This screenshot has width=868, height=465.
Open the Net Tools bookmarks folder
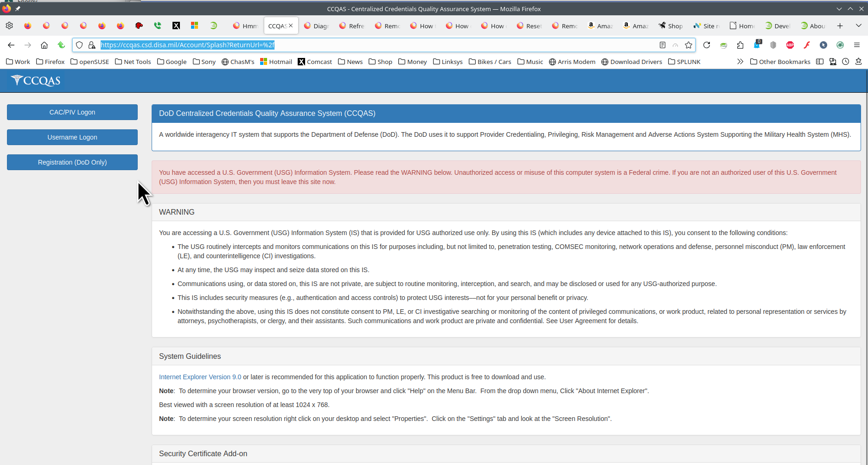tap(133, 62)
